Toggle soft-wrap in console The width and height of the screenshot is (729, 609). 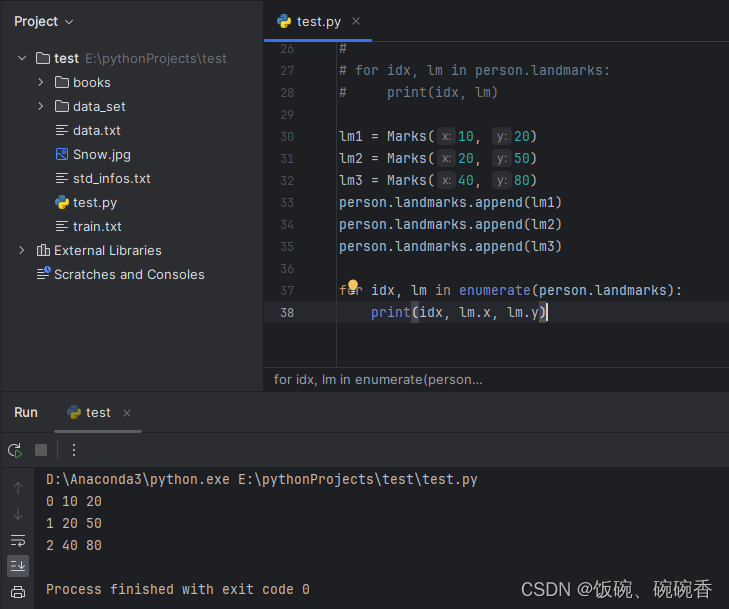point(18,540)
